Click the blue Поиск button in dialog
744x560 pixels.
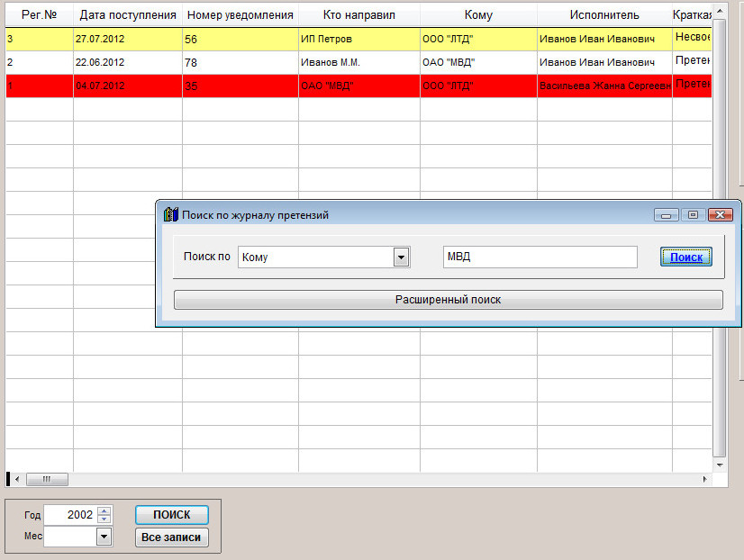[686, 257]
